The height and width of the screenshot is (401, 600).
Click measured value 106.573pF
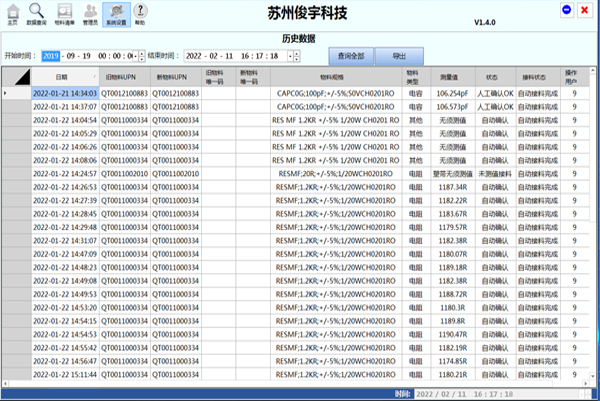(x=453, y=107)
